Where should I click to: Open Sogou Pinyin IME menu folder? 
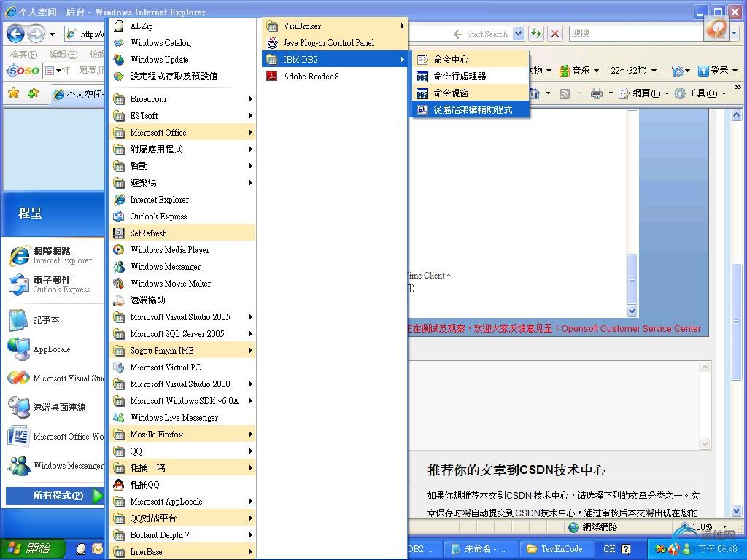click(182, 351)
